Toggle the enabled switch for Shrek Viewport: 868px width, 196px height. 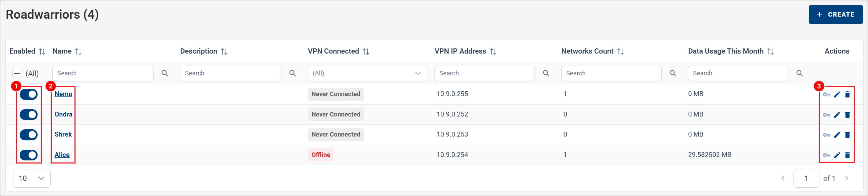[x=29, y=135]
